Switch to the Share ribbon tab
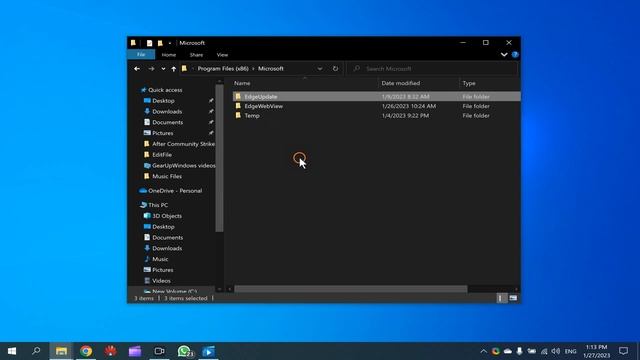640x360 pixels. pyautogui.click(x=196, y=55)
